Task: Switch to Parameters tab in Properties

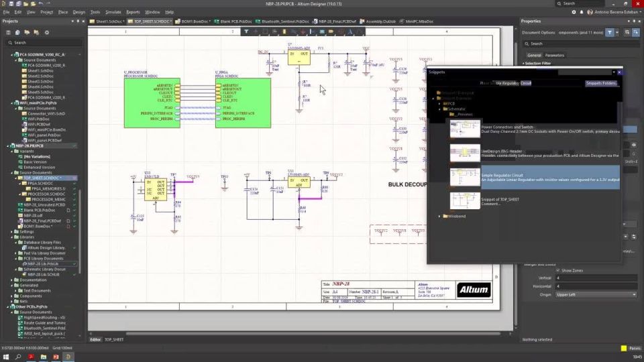Action: 555,56
